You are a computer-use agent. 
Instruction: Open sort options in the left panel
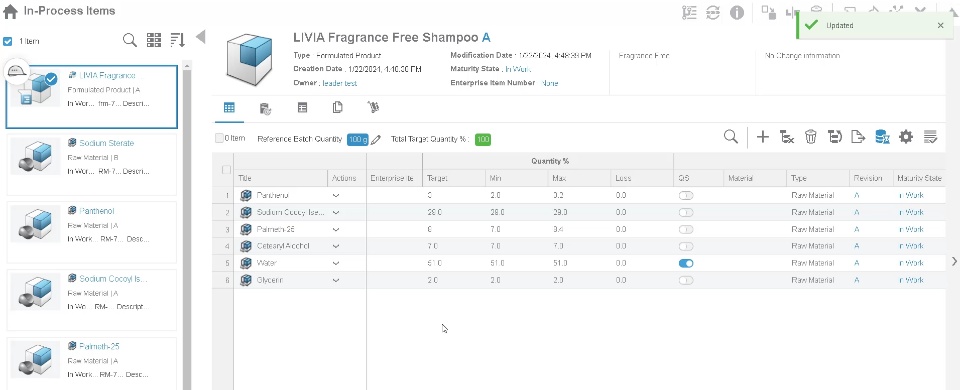coord(178,40)
